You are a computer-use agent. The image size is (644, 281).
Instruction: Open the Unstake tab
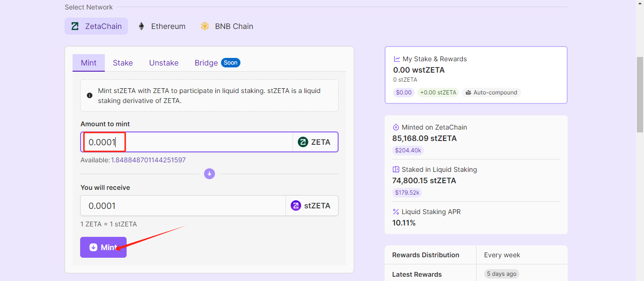[x=164, y=63]
